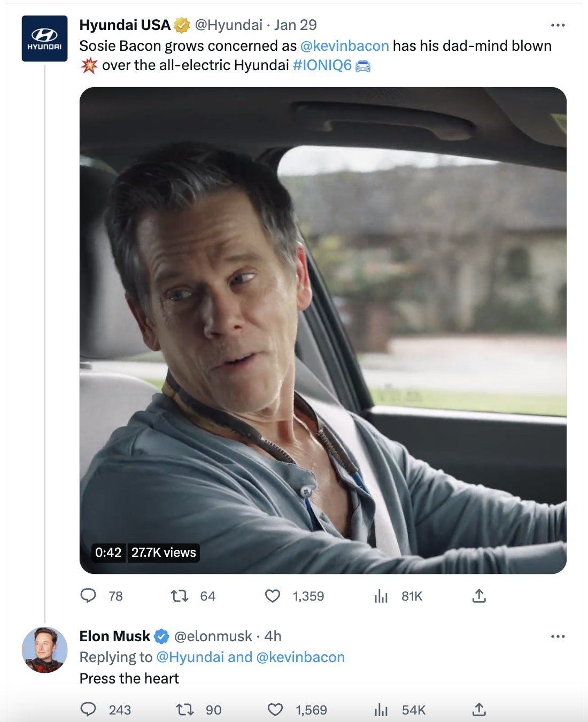
Task: Like the Hyundai tweet heart icon
Action: tap(273, 596)
